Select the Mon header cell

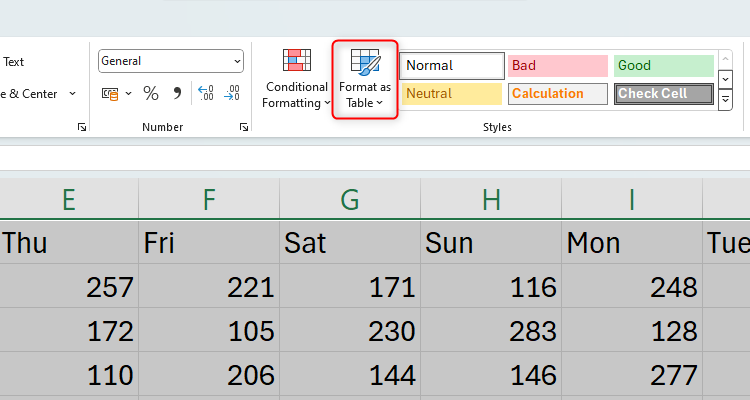[x=631, y=242]
